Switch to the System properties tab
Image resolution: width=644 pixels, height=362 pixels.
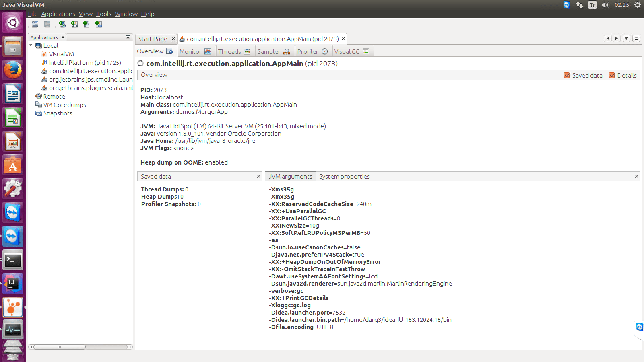(x=344, y=177)
